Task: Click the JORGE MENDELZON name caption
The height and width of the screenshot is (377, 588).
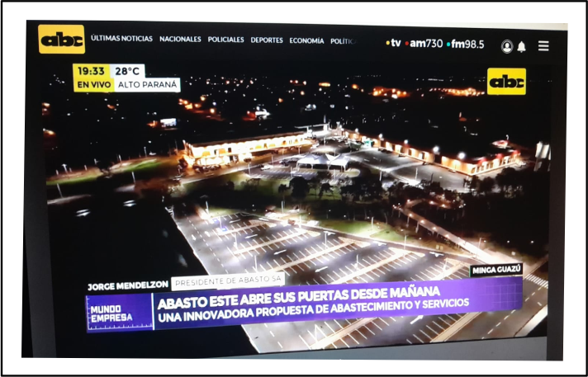Action: point(128,285)
